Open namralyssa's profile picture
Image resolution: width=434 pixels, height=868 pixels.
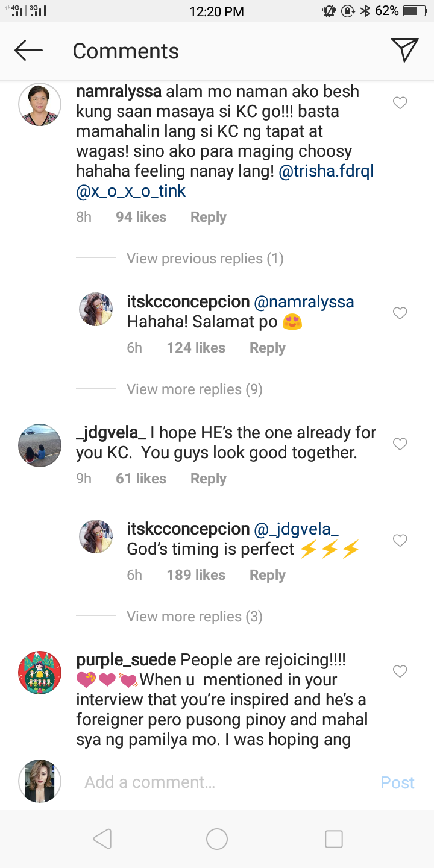click(40, 104)
